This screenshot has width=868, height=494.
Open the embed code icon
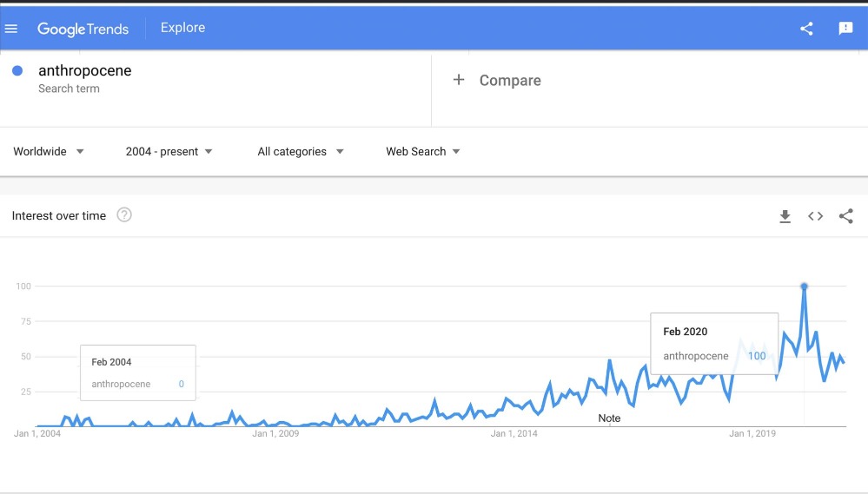pos(815,216)
